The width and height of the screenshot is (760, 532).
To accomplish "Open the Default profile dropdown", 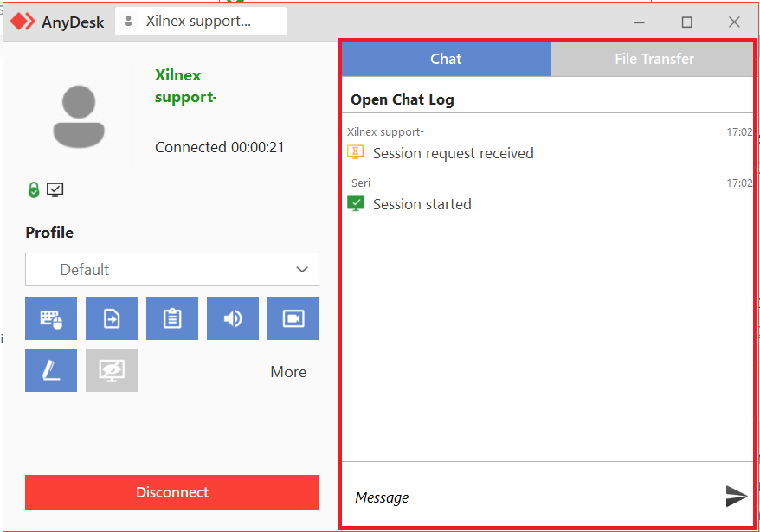I will coord(172,270).
